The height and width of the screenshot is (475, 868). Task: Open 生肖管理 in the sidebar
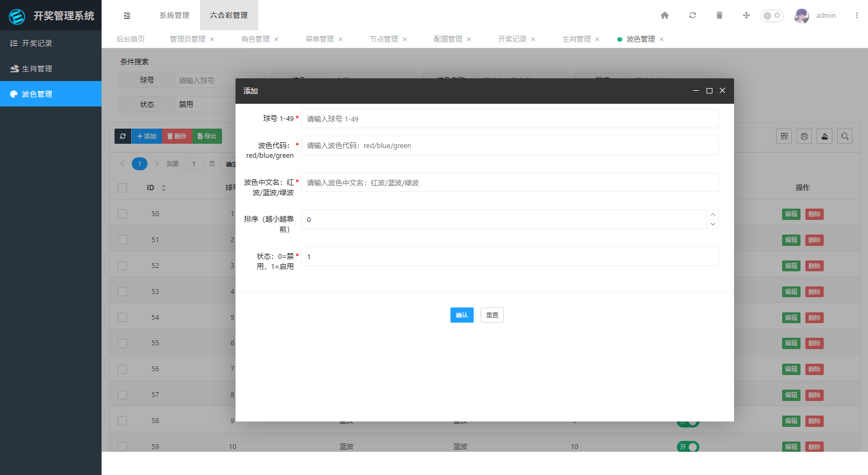click(x=51, y=69)
